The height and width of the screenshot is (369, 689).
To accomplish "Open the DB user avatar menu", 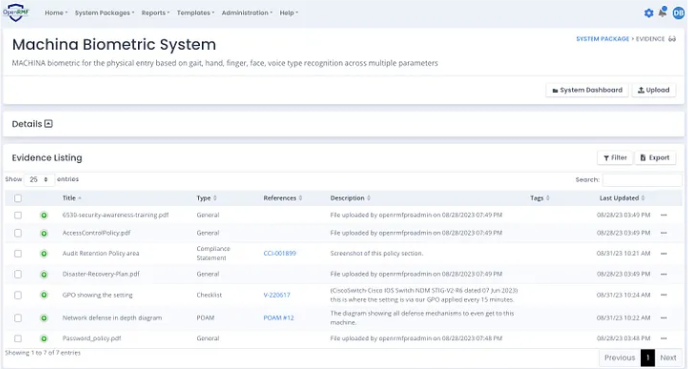I will pyautogui.click(x=678, y=13).
